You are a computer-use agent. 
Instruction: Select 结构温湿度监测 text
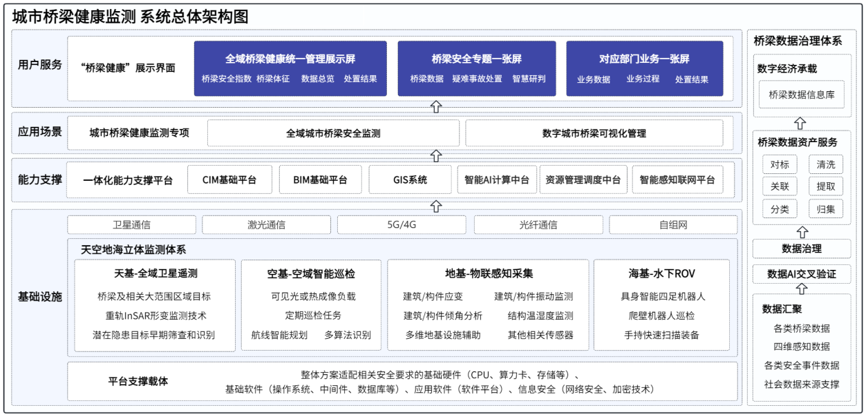pos(540,315)
